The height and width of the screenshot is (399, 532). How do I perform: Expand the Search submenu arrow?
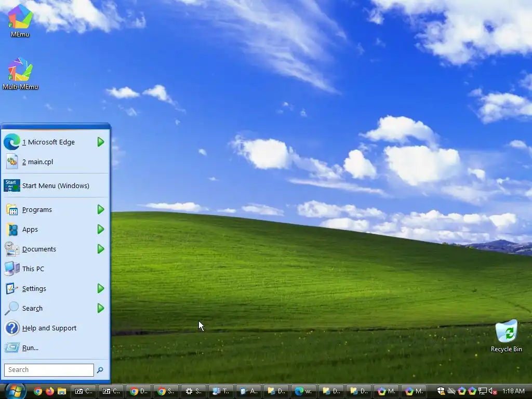click(x=101, y=308)
